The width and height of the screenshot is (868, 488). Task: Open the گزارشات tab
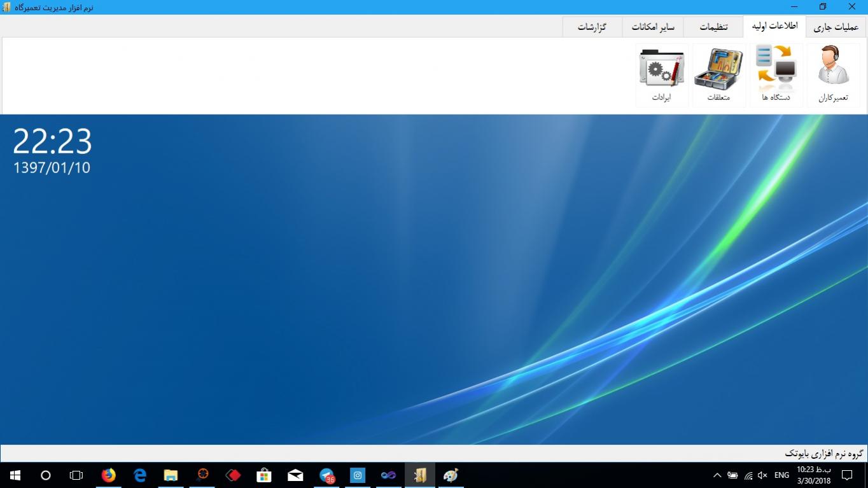pyautogui.click(x=592, y=27)
